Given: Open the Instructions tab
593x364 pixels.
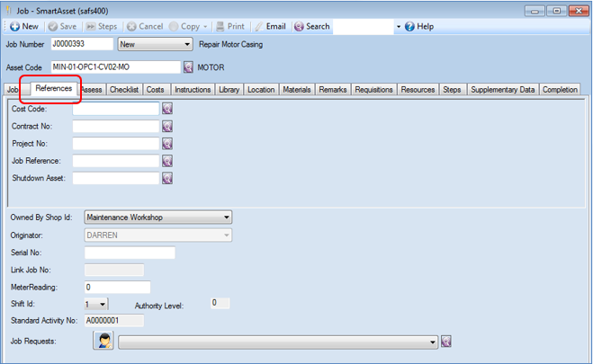Looking at the screenshot, I should (x=193, y=90).
